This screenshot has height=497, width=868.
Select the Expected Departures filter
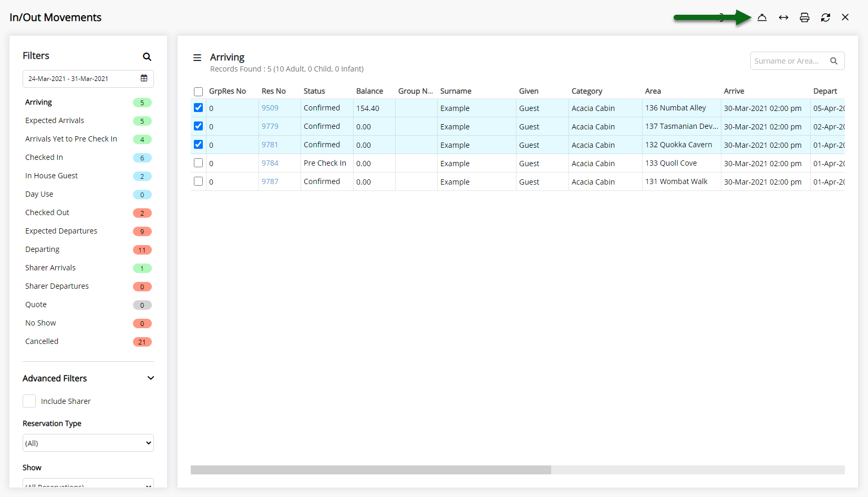coord(61,231)
